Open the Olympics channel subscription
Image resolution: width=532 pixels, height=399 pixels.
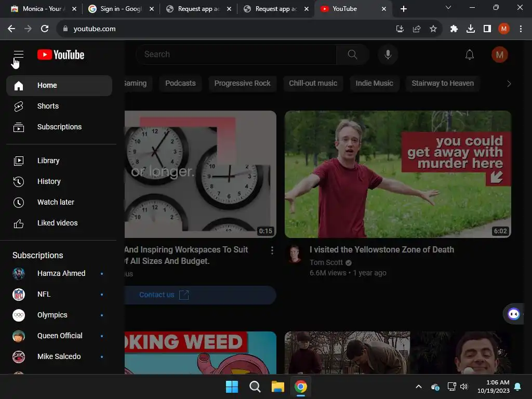59,315
